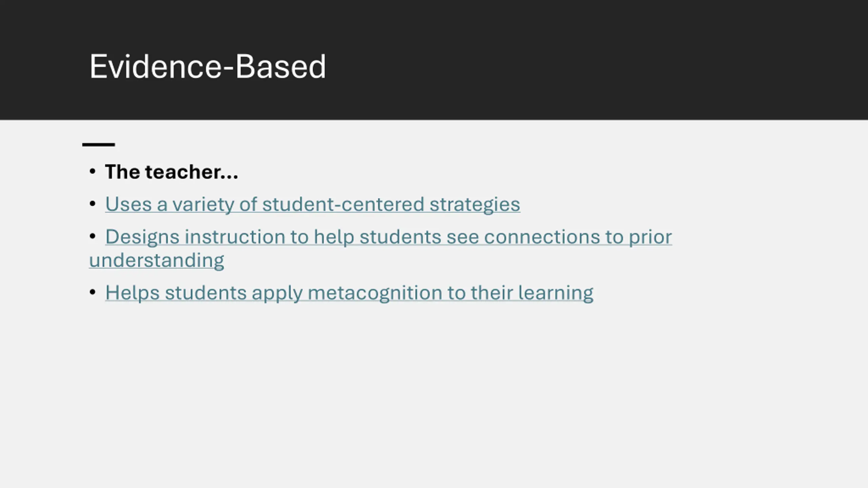The width and height of the screenshot is (868, 488).
Task: Click the word "prior" in the second link
Action: pos(650,237)
